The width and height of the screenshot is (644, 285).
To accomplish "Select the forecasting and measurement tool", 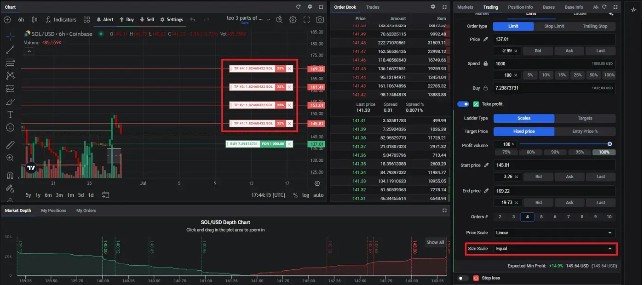I will coord(10,88).
